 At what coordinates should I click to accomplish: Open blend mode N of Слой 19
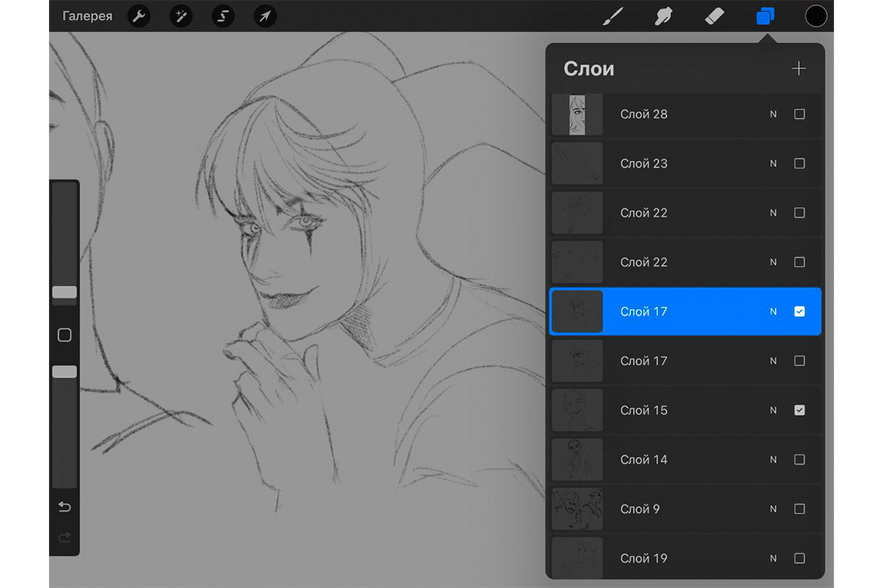(773, 558)
